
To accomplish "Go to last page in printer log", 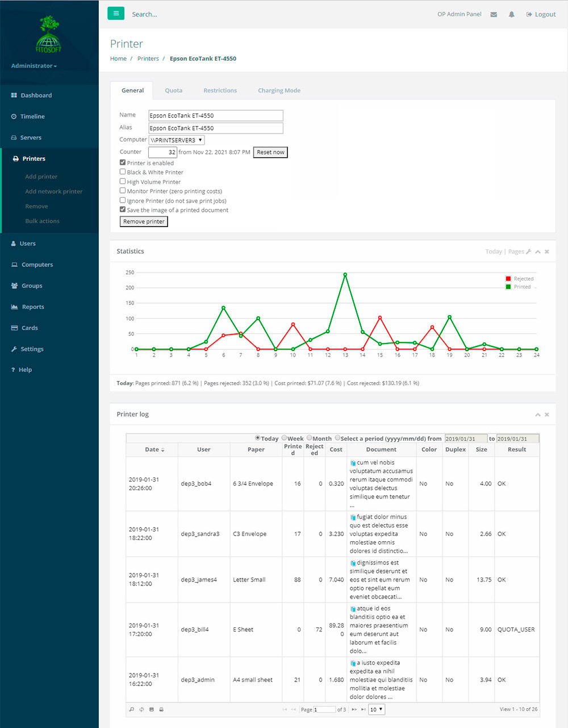I will click(363, 709).
